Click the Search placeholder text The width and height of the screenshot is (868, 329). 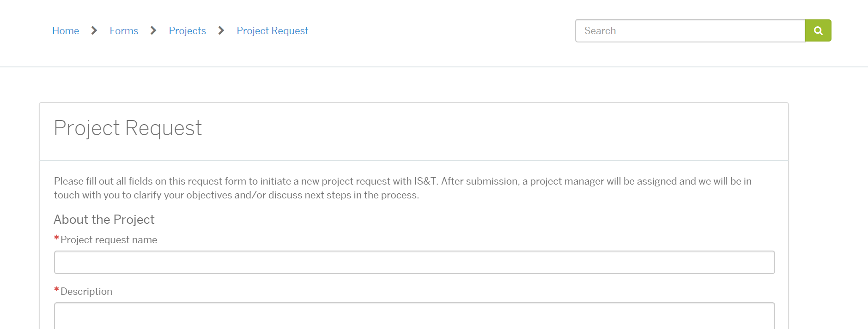click(600, 30)
